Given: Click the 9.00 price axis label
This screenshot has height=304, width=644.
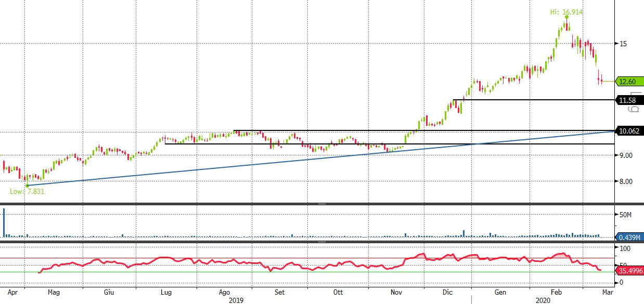Looking at the screenshot, I should point(625,155).
